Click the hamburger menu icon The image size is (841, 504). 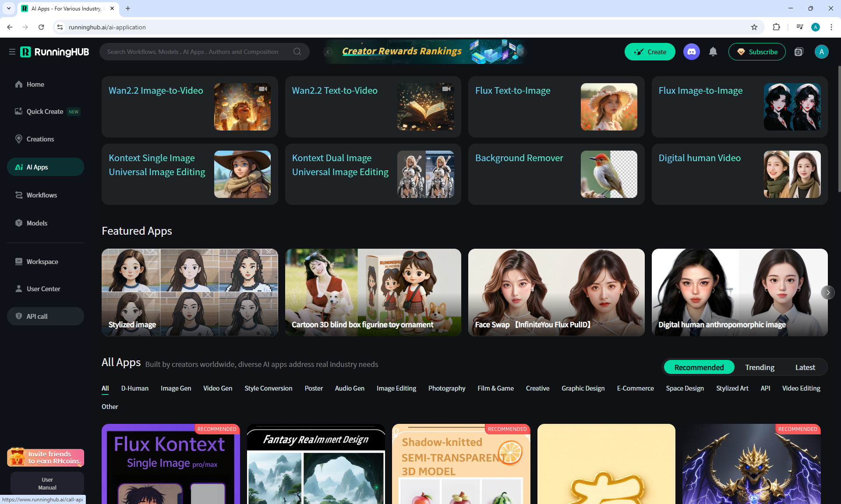tap(12, 52)
